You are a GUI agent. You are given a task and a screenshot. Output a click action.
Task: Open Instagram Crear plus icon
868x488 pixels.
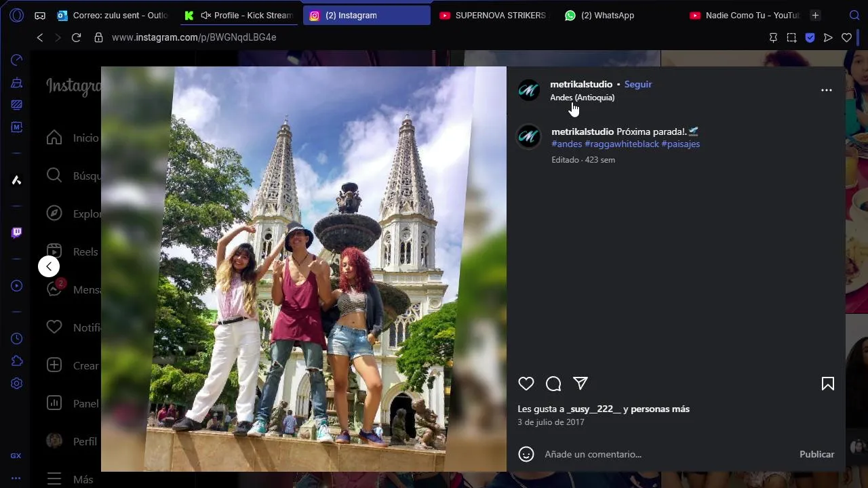(54, 365)
